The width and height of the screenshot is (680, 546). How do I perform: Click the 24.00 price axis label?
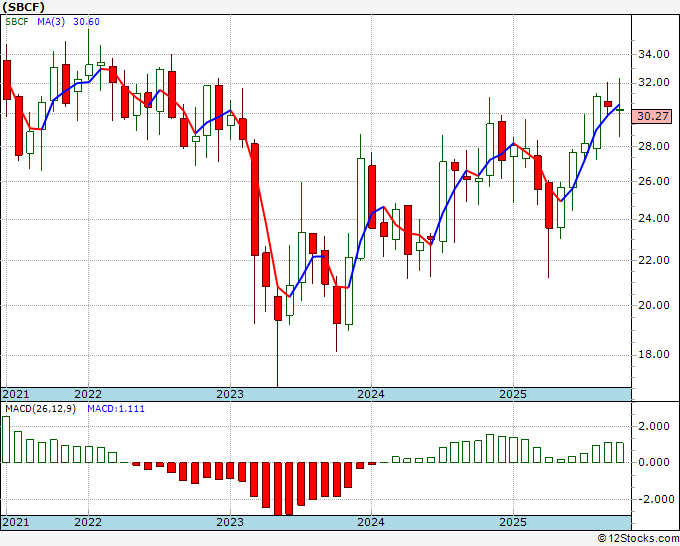[654, 219]
